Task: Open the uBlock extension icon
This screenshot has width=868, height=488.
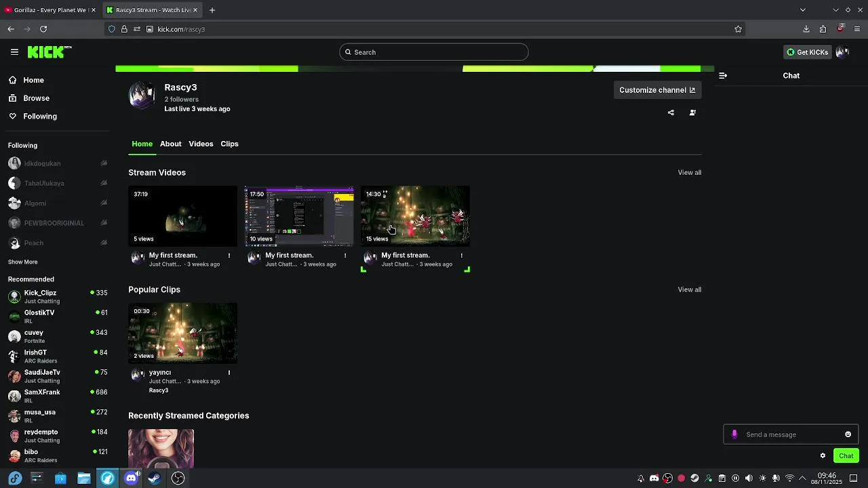Action: pyautogui.click(x=840, y=29)
